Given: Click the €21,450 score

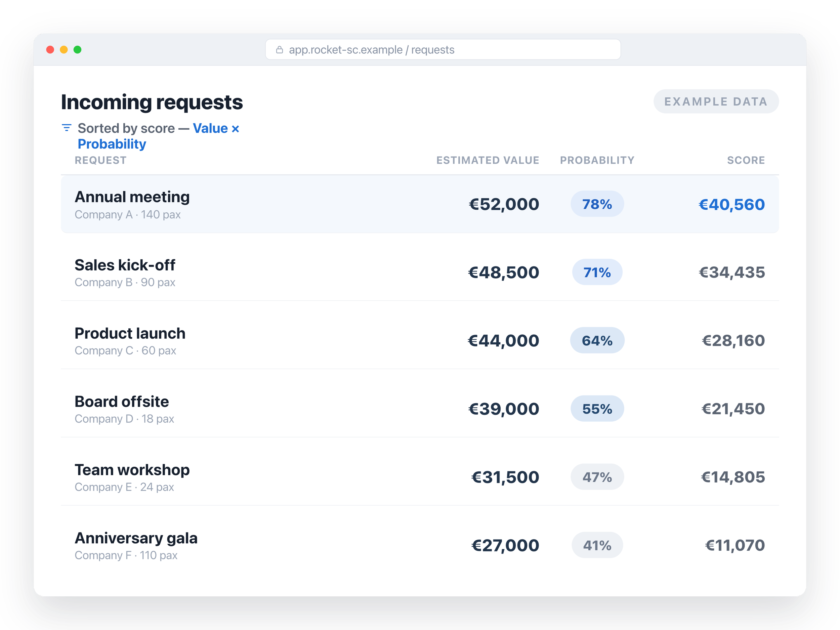Looking at the screenshot, I should [733, 409].
